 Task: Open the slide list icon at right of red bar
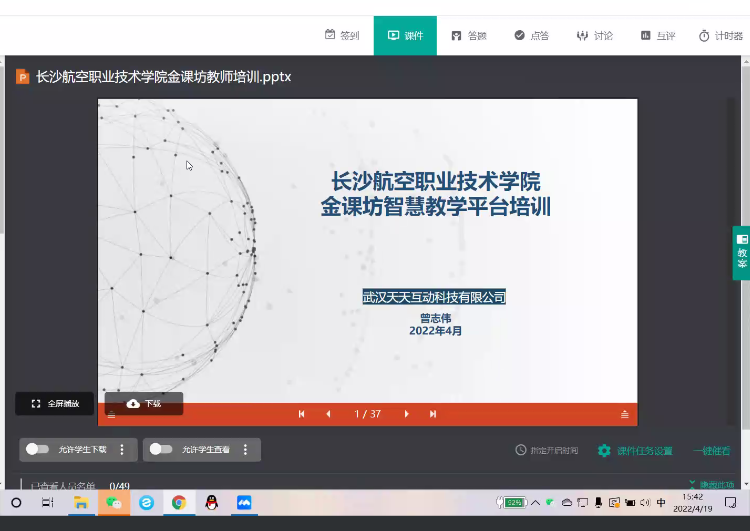pos(625,414)
